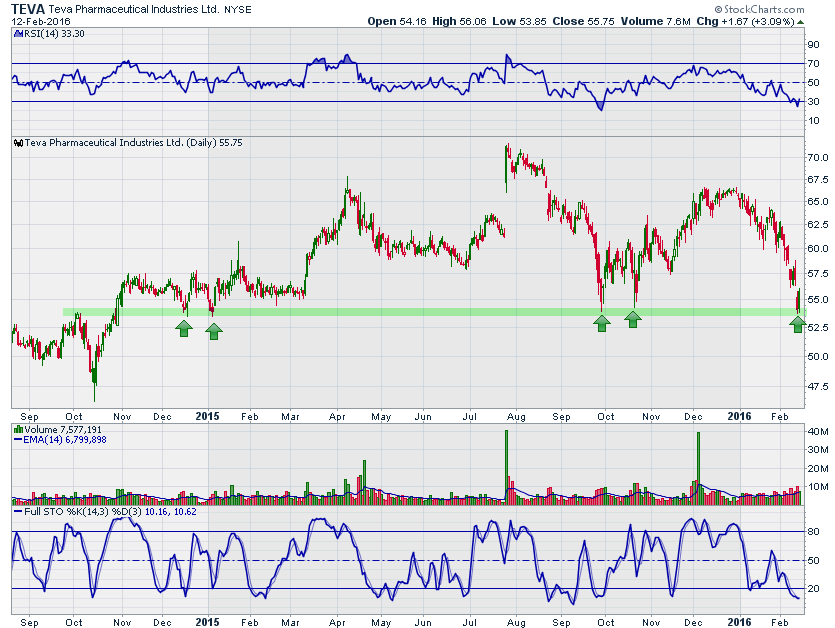835x628 pixels.
Task: Click the blue line marker beside Full STO
Action: (18, 511)
